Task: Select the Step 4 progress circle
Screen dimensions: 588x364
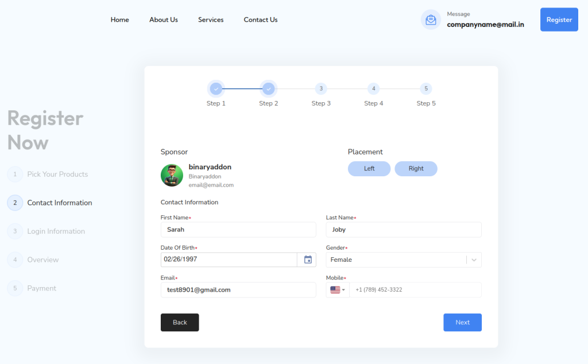Action: coord(373,88)
